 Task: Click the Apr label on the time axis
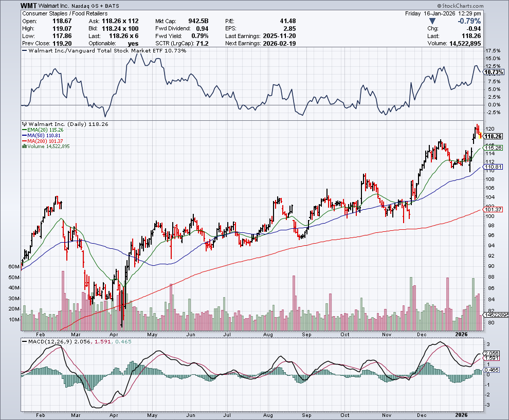click(113, 415)
